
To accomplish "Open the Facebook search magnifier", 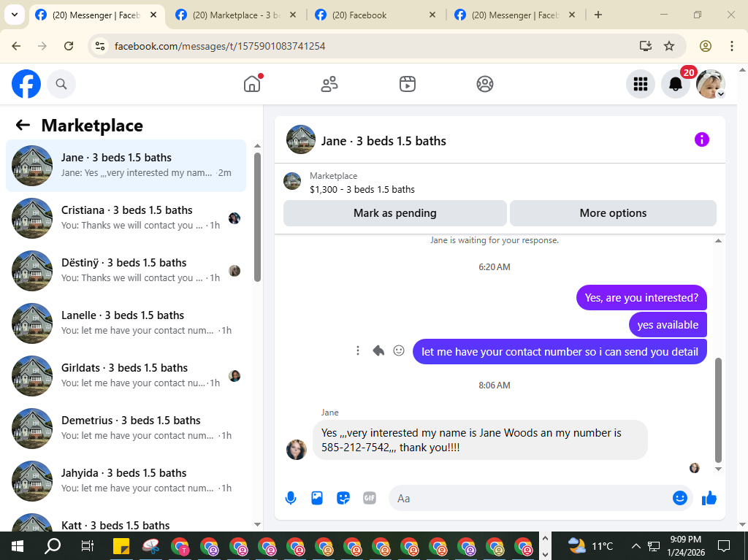I will (61, 84).
